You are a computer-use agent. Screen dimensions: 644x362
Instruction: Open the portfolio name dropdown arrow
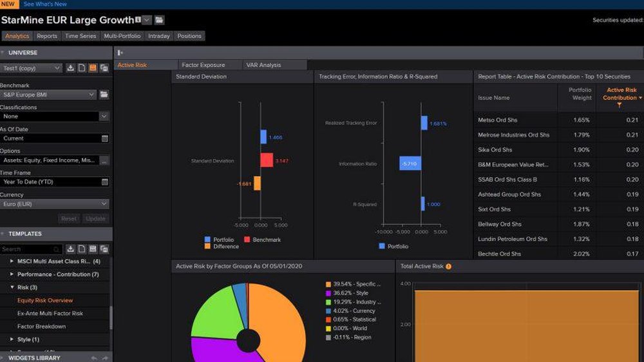tap(147, 20)
